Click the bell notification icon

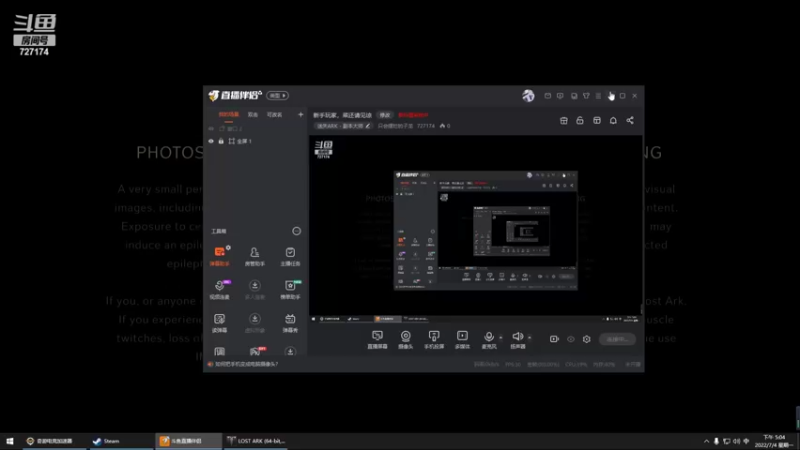click(x=613, y=120)
